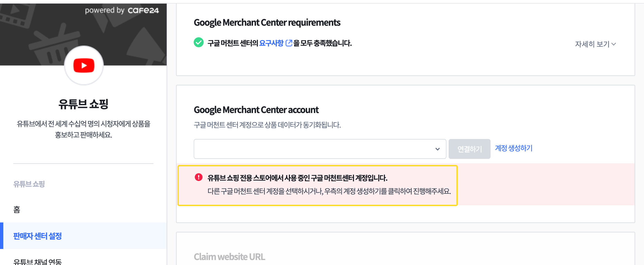
Task: Go to 홈 in sidebar
Action: tap(17, 209)
